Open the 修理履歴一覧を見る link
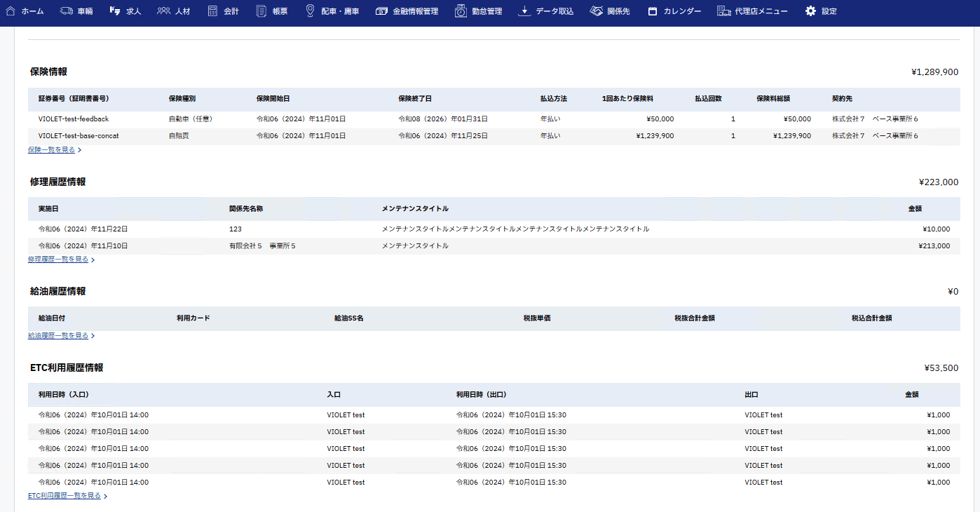The image size is (980, 512). pyautogui.click(x=58, y=260)
